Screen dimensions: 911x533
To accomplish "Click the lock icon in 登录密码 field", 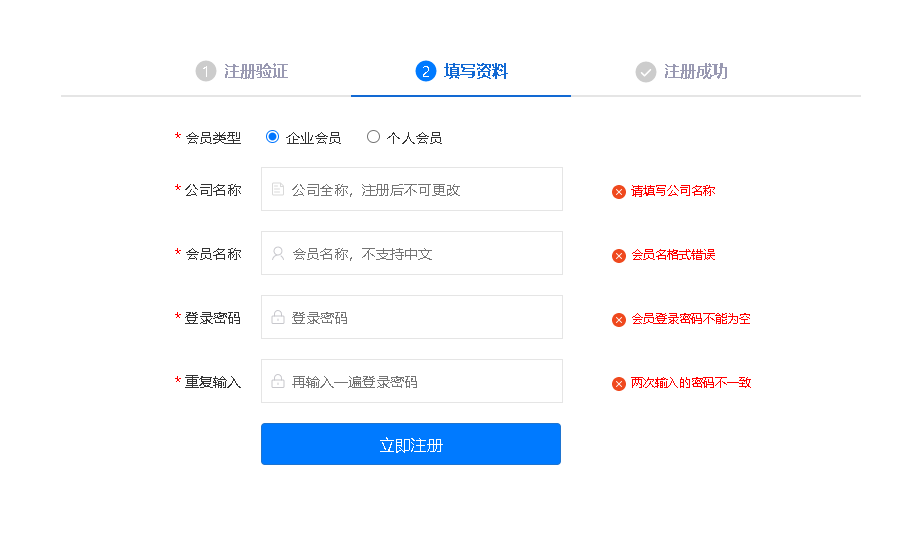I will point(278,317).
